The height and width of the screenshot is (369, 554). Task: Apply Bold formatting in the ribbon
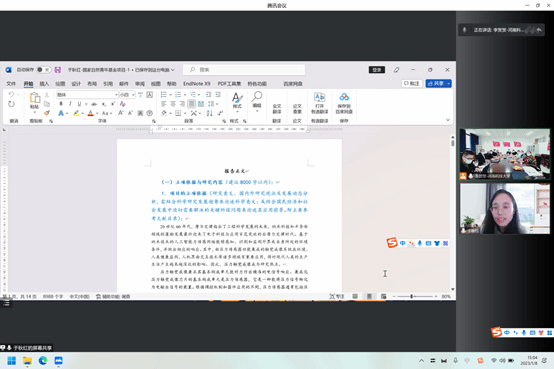tap(61, 104)
